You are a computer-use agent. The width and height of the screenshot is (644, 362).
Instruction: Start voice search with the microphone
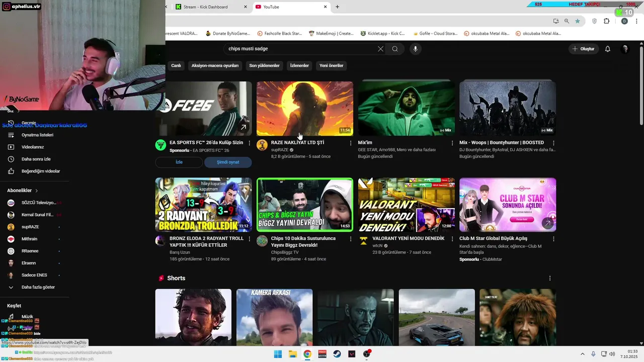pos(415,49)
